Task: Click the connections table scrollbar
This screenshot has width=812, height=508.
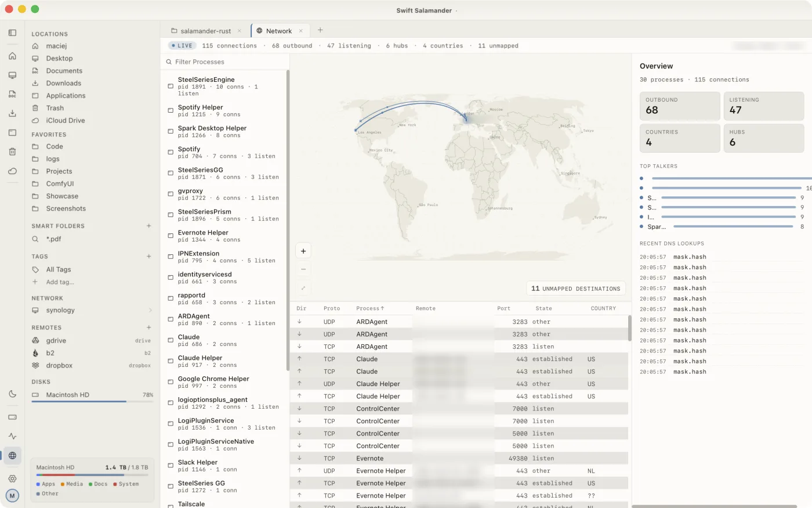Action: 629,328
